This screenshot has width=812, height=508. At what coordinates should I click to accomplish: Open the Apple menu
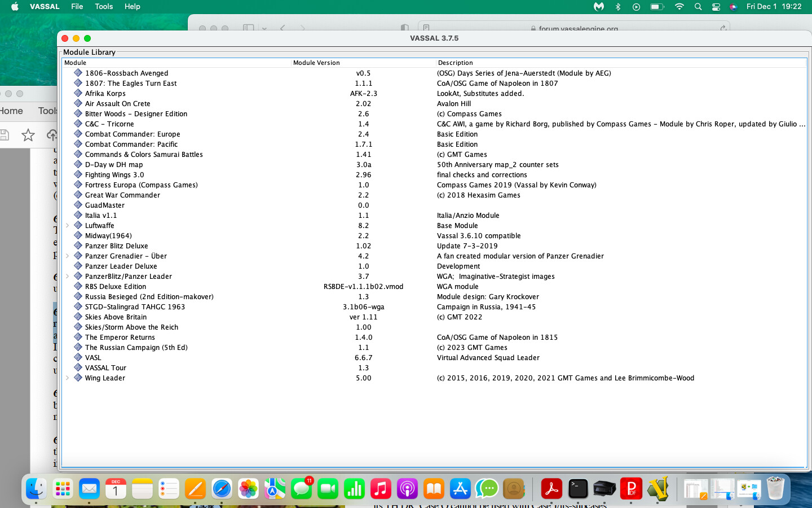pyautogui.click(x=15, y=7)
